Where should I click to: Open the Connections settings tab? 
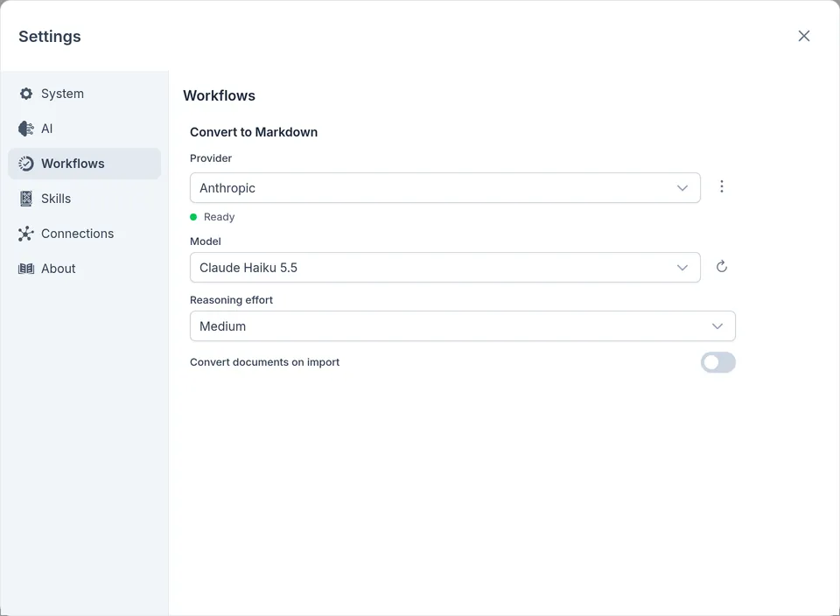(85, 234)
